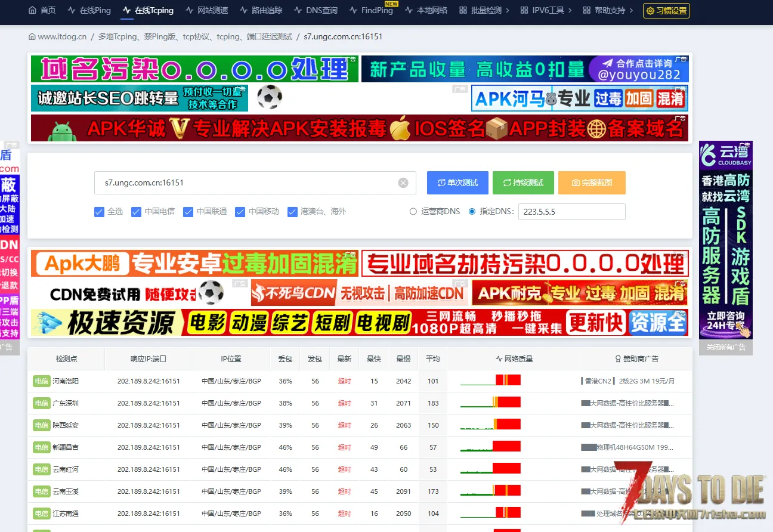Screen dimensions: 773x532
Task: Uncheck the 中国联通 checkbox
Action: click(x=188, y=212)
